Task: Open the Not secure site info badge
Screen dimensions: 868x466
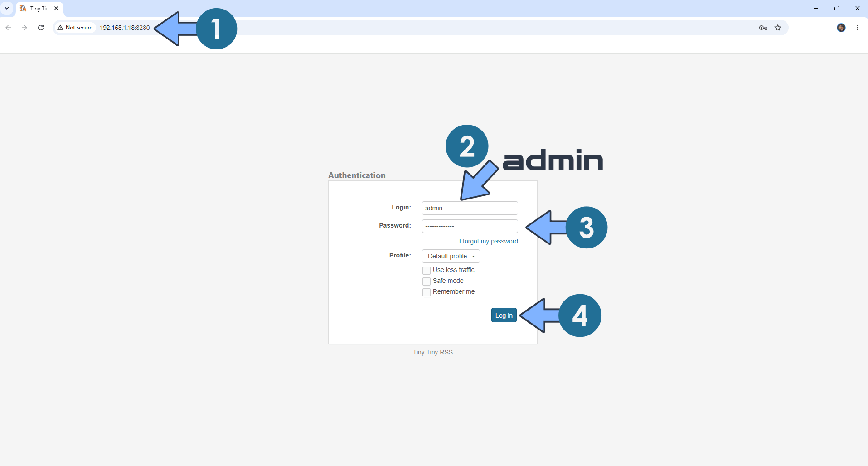Action: pyautogui.click(x=75, y=28)
